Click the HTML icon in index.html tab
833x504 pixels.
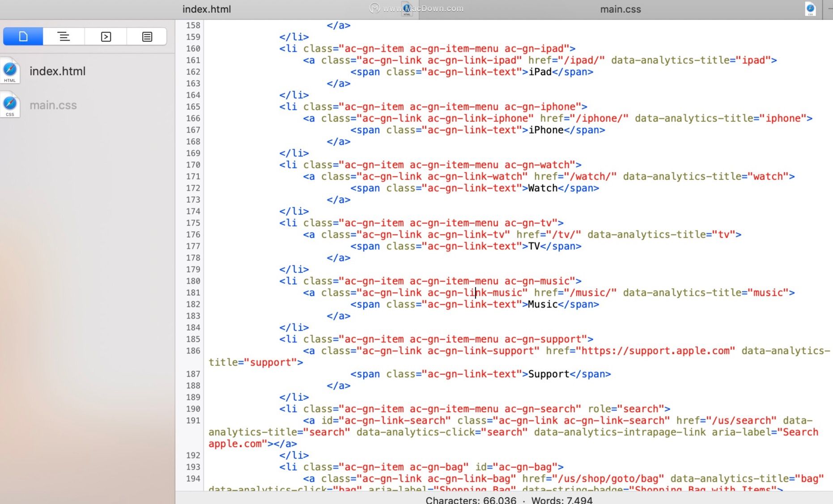[407, 9]
